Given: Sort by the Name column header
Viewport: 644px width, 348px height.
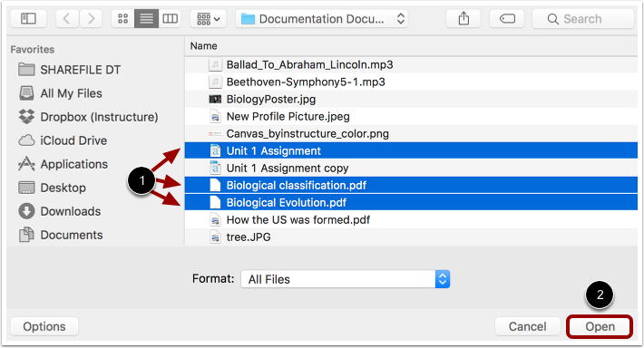Looking at the screenshot, I should (x=204, y=46).
